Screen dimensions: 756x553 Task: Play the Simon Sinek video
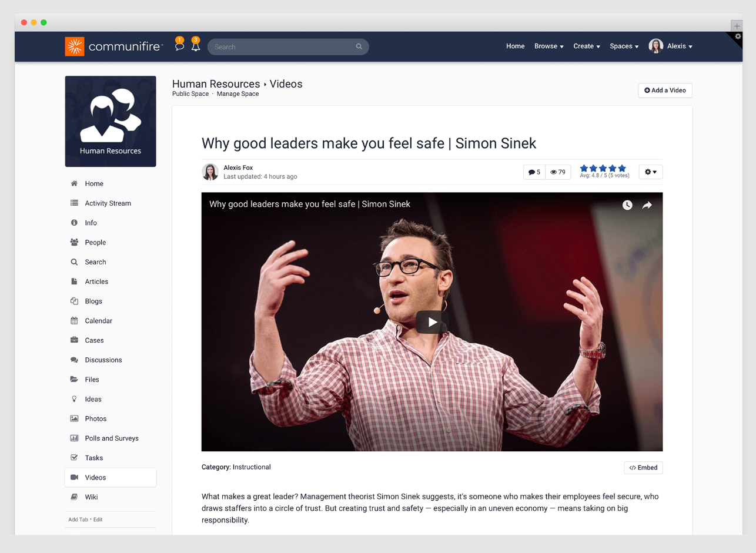pos(432,322)
